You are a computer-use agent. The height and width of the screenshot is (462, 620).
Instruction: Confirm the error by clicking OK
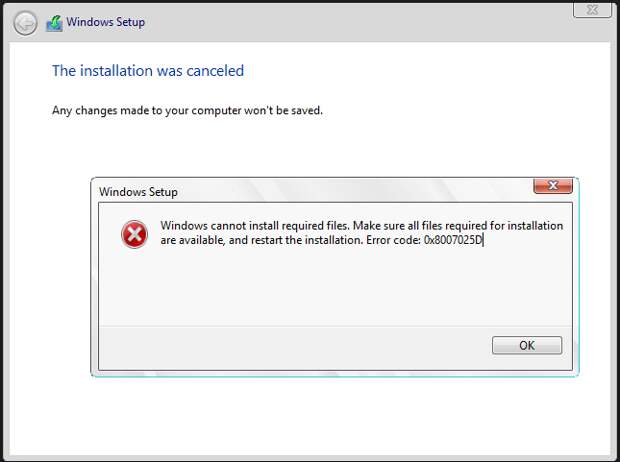coord(527,345)
